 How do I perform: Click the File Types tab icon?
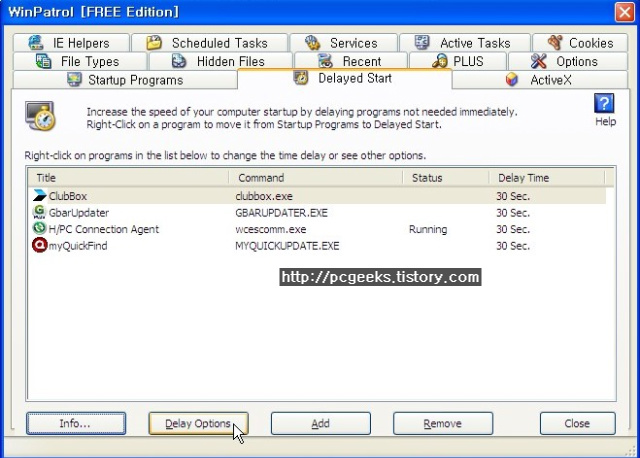(43, 61)
